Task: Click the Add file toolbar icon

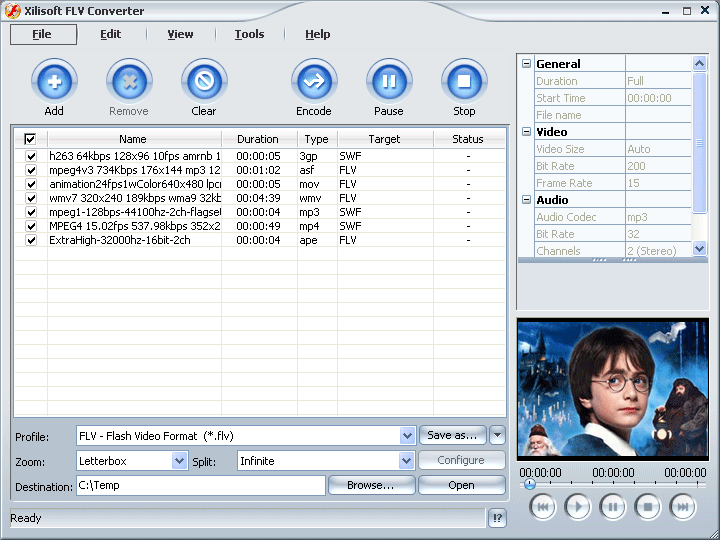Action: [x=54, y=81]
